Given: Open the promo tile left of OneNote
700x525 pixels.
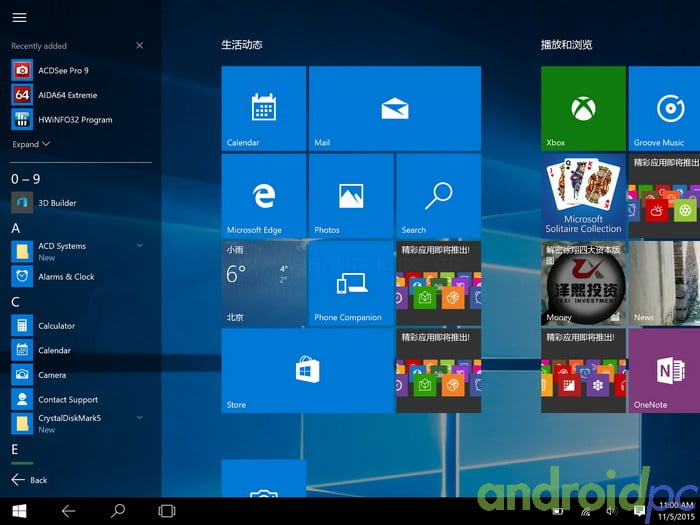Looking at the screenshot, I should tap(583, 371).
